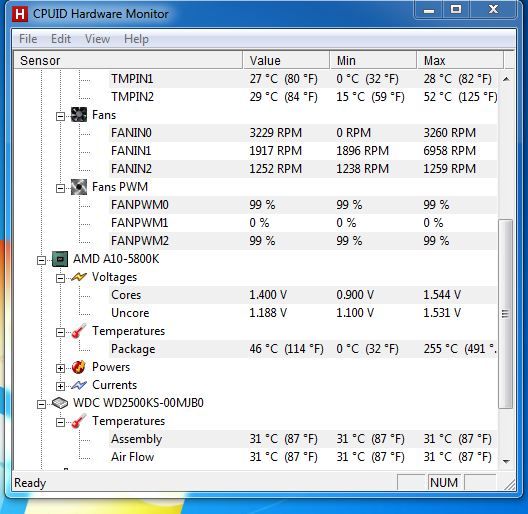Click the Fans group label

coord(104,115)
